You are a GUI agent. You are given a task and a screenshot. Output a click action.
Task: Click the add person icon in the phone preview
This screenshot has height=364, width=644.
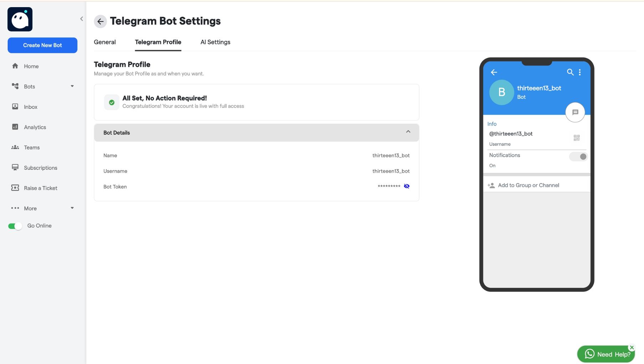[491, 185]
